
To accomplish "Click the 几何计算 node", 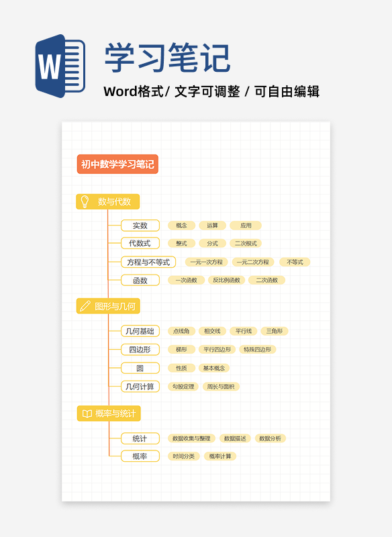I will click(x=140, y=387).
